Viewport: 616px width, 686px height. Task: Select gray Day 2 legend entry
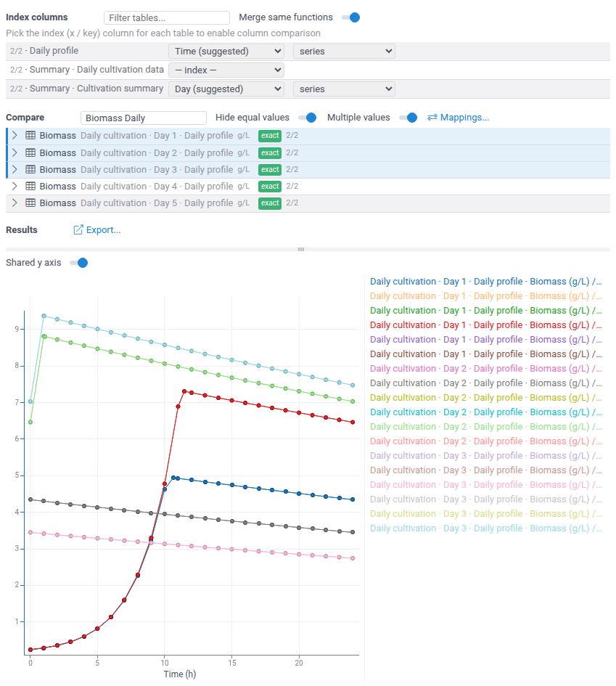(x=485, y=383)
